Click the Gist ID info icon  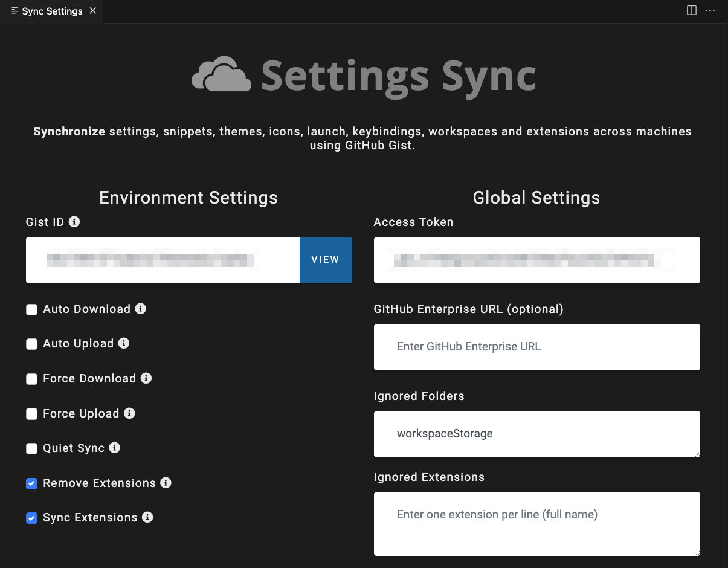click(74, 222)
